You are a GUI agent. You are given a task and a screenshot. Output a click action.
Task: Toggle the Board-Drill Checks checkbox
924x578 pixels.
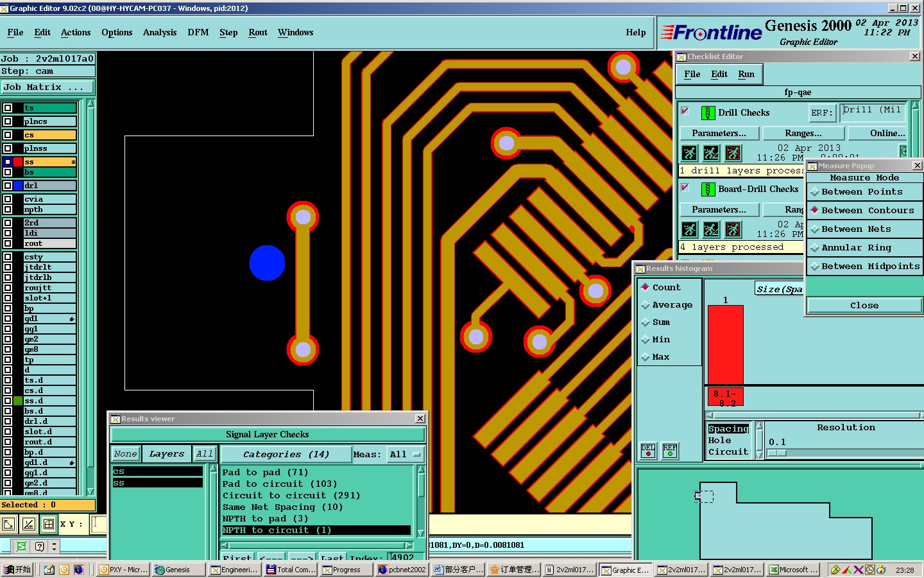[x=685, y=188]
